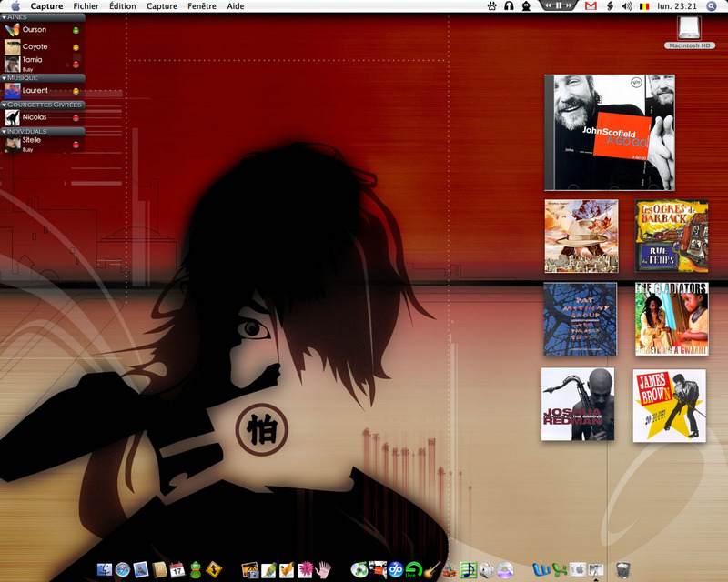Image resolution: width=728 pixels, height=582 pixels.
Task: Click John Scofield A Go Go cover
Action: point(610,133)
